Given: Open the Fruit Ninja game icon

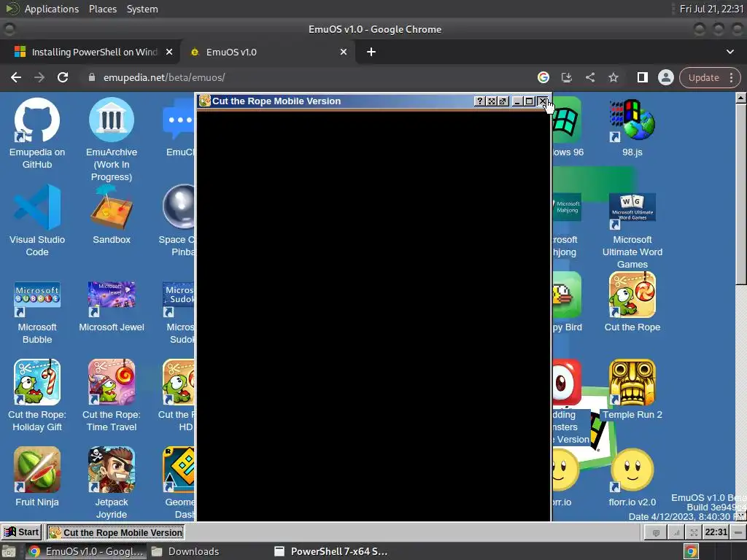Looking at the screenshot, I should [37, 477].
